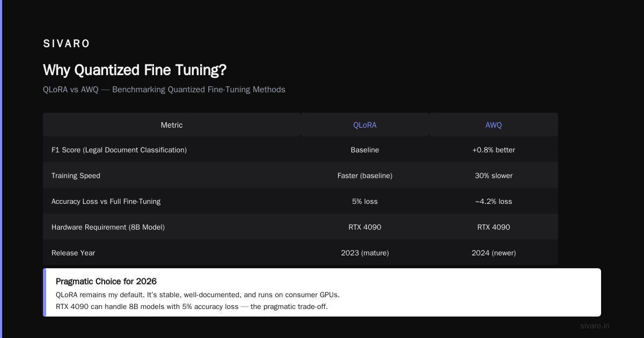Viewport: 644px width, 338px height.
Task: Click the '5% loss' table cell
Action: pyautogui.click(x=365, y=202)
